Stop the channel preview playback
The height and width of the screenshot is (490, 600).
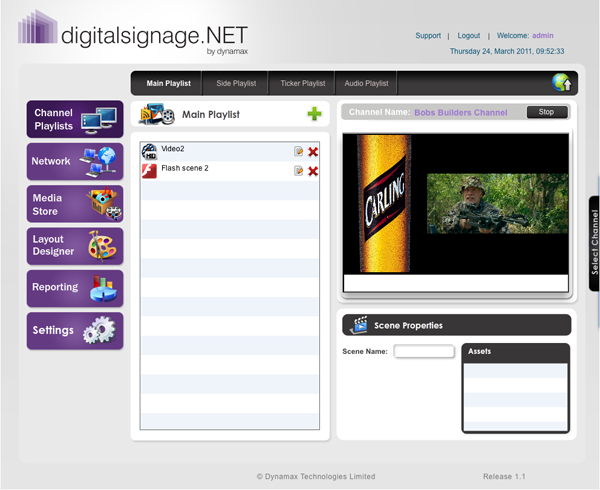547,112
